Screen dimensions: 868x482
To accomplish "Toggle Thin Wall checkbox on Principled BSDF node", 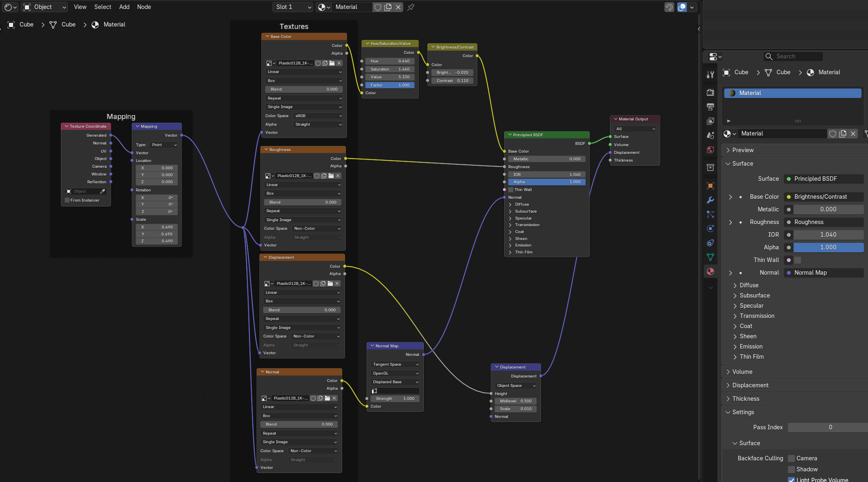I will click(x=511, y=190).
